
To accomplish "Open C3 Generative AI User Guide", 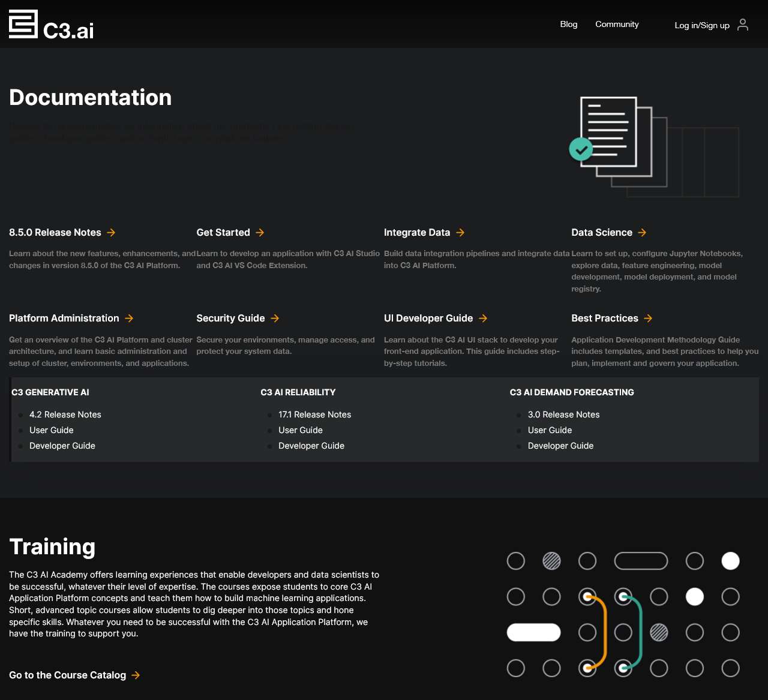I will [52, 430].
